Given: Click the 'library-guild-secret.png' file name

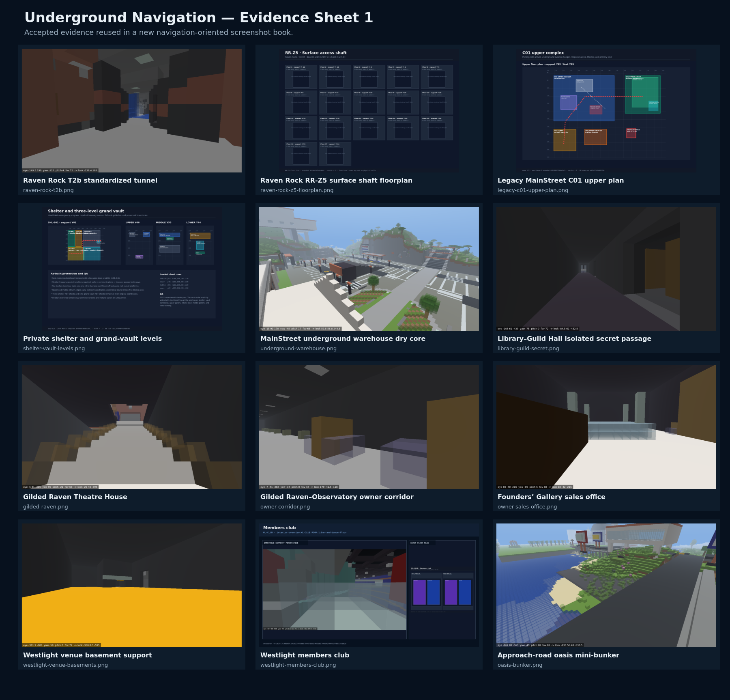Looking at the screenshot, I should [x=528, y=348].
